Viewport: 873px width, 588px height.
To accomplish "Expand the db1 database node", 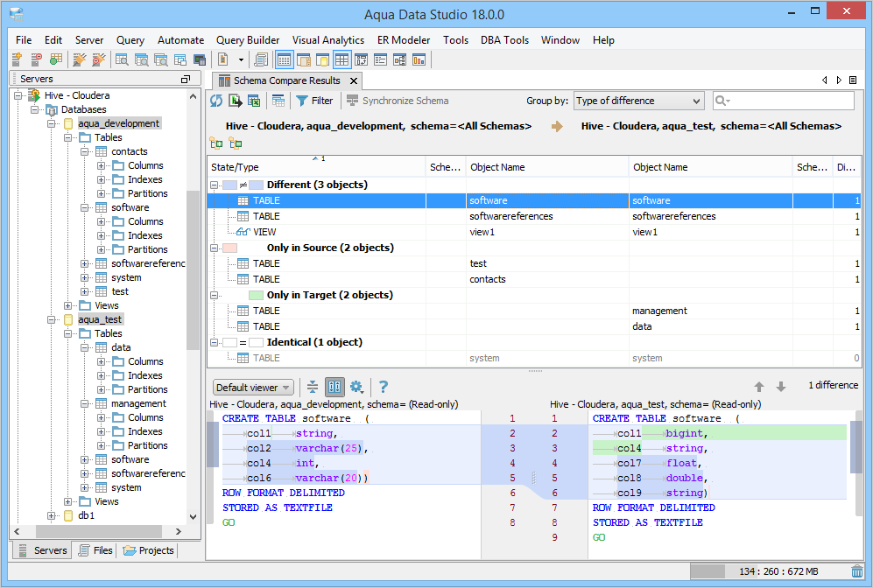I will [51, 515].
